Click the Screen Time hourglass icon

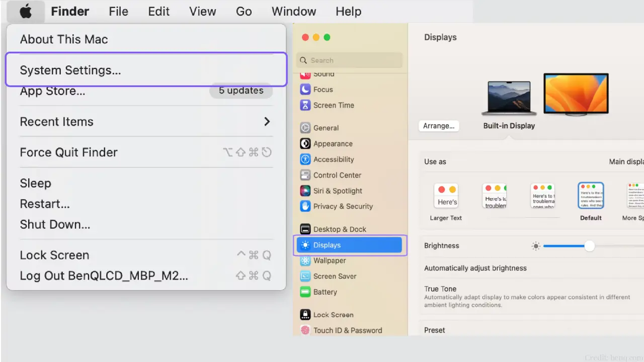pyautogui.click(x=305, y=105)
